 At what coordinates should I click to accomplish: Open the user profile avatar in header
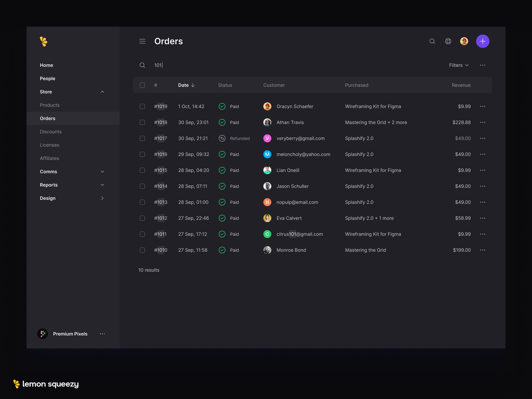click(x=464, y=41)
